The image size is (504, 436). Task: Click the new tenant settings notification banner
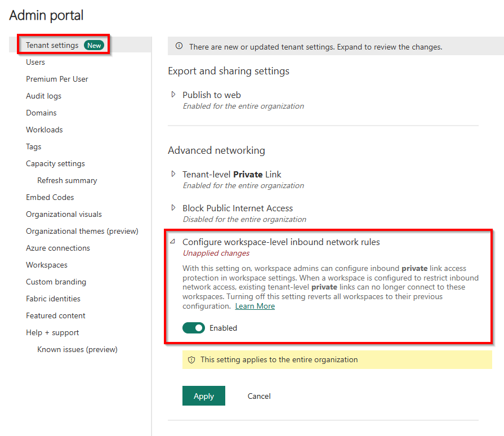click(x=336, y=46)
